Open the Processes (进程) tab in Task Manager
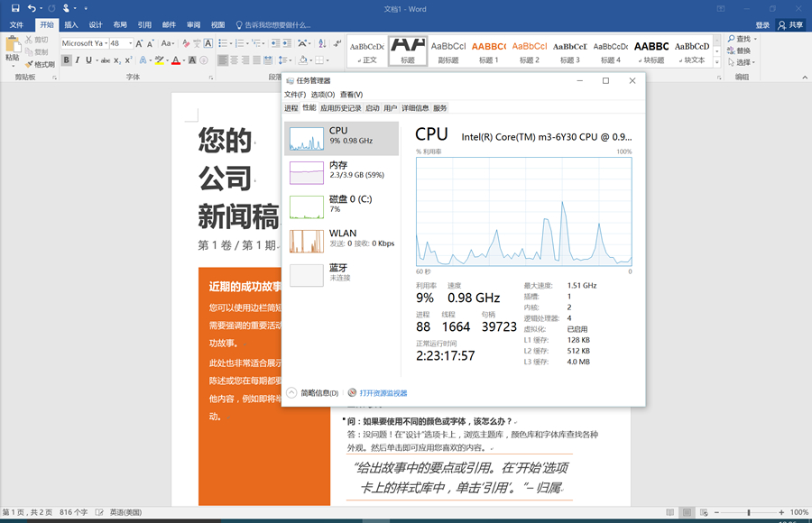Image resolution: width=812 pixels, height=523 pixels. click(291, 108)
